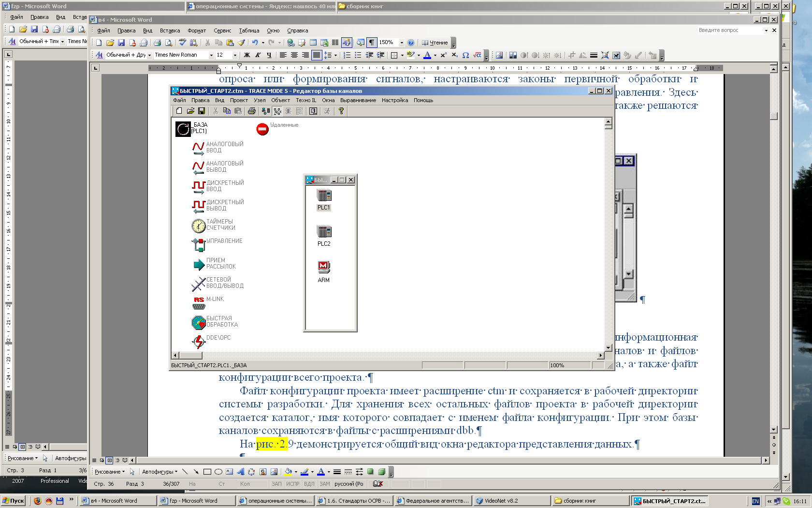Switch to сборник книг taskbar button
The image size is (812, 508).
(x=591, y=501)
